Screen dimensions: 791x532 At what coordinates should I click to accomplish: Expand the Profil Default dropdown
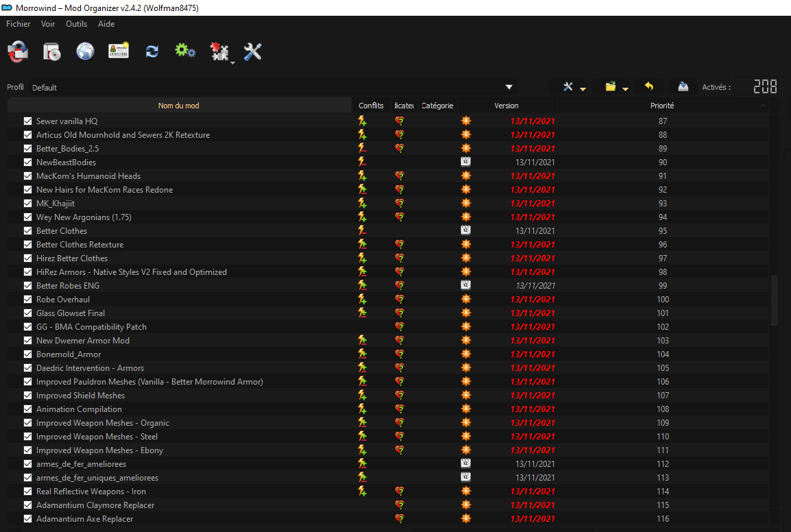[509, 87]
